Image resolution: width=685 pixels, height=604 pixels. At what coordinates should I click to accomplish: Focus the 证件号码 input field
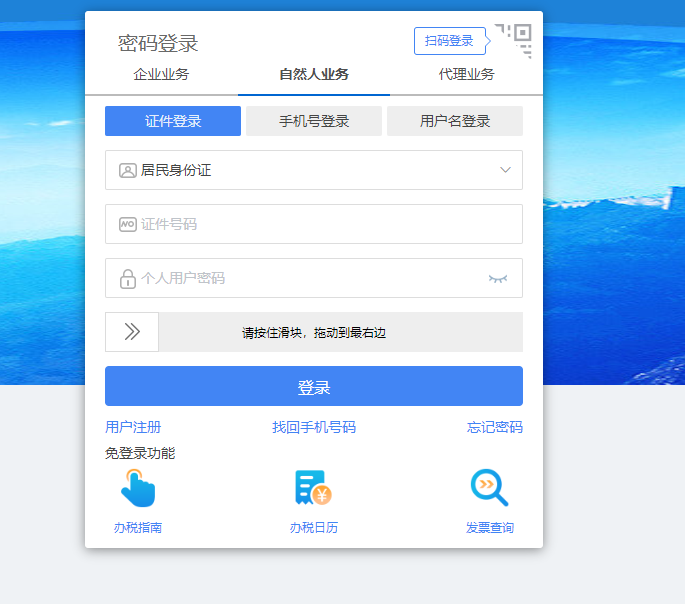tap(314, 224)
